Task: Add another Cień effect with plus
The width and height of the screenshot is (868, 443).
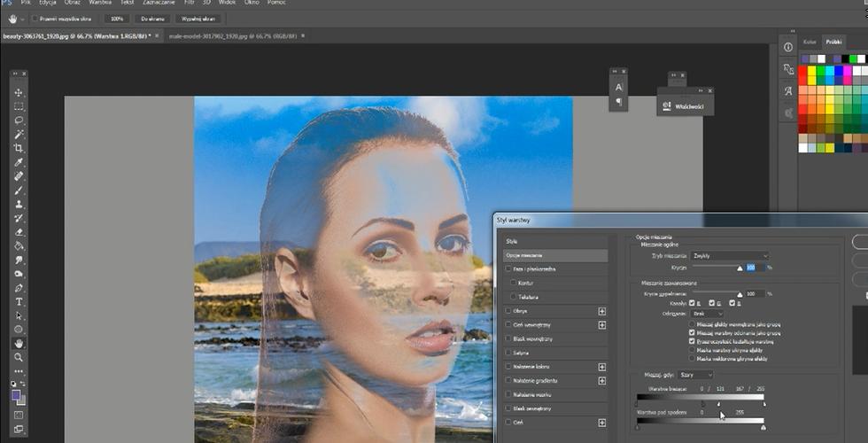Action: click(601, 424)
